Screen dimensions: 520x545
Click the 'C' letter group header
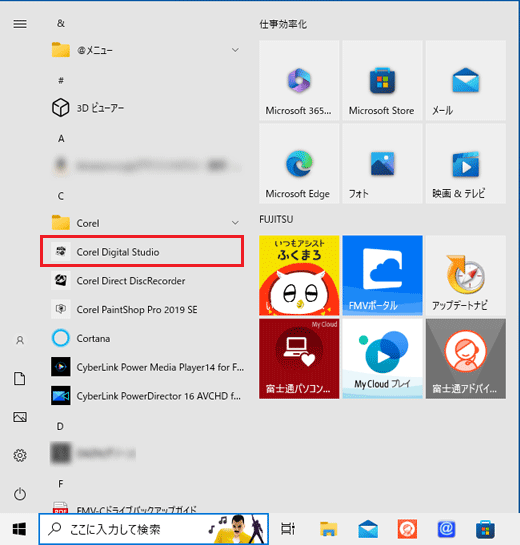(61, 196)
